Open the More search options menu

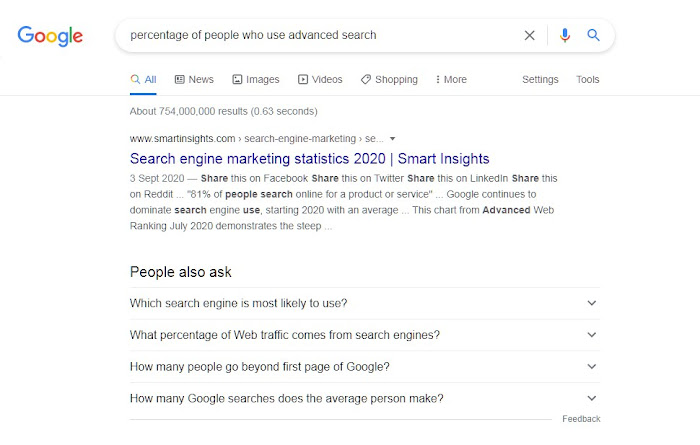pyautogui.click(x=451, y=79)
